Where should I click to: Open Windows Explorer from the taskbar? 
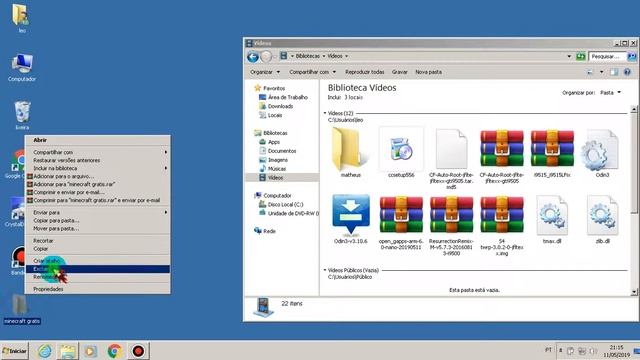68,351
